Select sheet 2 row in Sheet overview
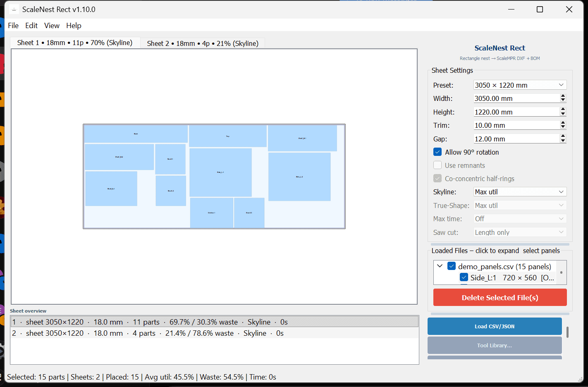The height and width of the screenshot is (387, 588). [x=215, y=333]
